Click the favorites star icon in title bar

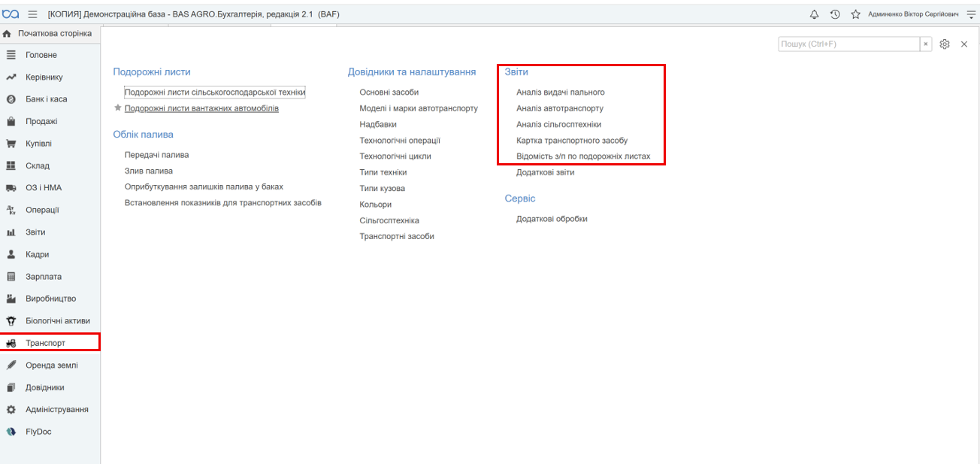point(855,14)
